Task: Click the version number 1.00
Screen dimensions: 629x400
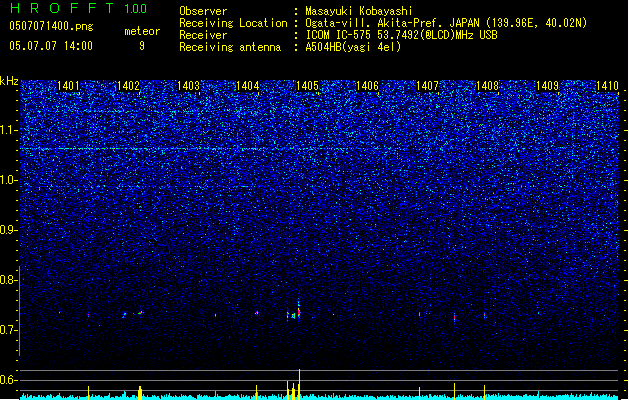Action: [135, 8]
